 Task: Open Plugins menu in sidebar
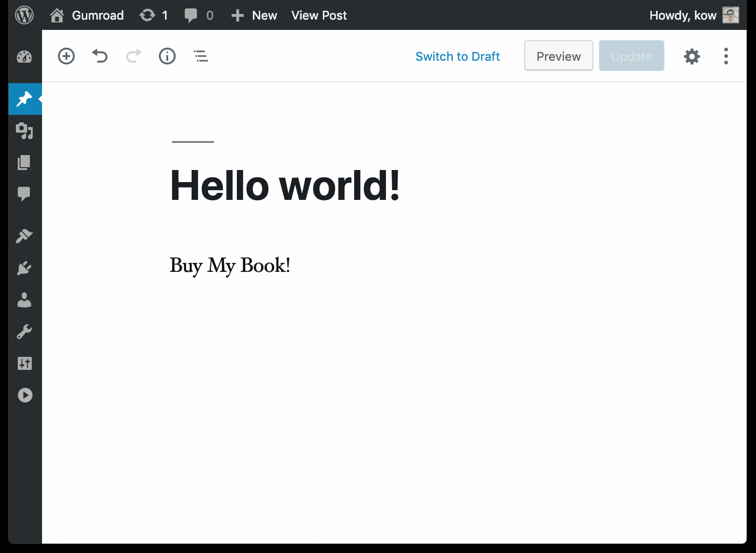click(24, 268)
